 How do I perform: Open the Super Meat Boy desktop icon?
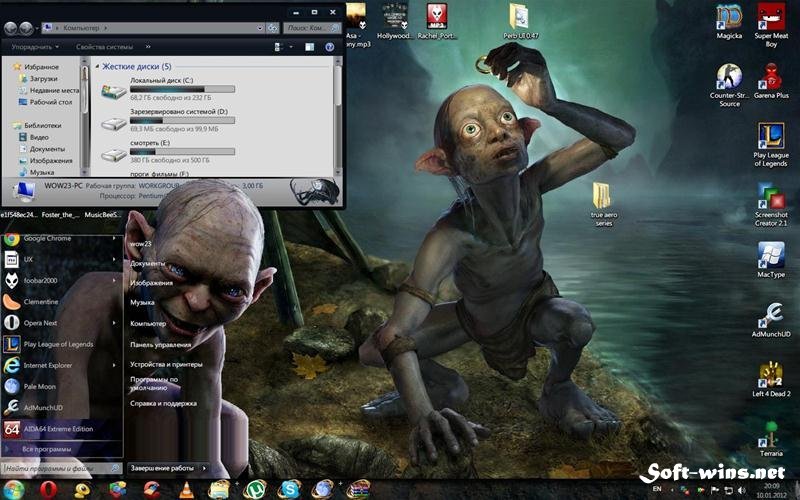(x=771, y=26)
